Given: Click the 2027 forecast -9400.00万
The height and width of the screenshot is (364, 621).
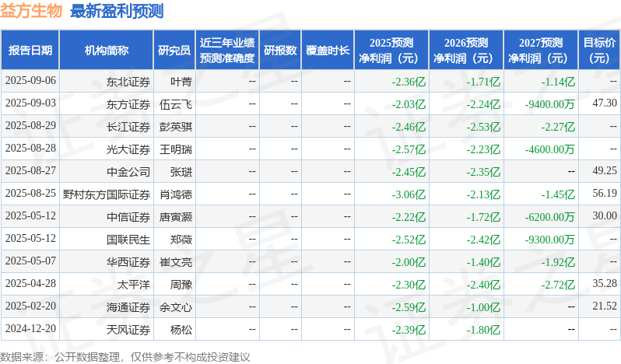Looking at the screenshot, I should [x=549, y=104].
